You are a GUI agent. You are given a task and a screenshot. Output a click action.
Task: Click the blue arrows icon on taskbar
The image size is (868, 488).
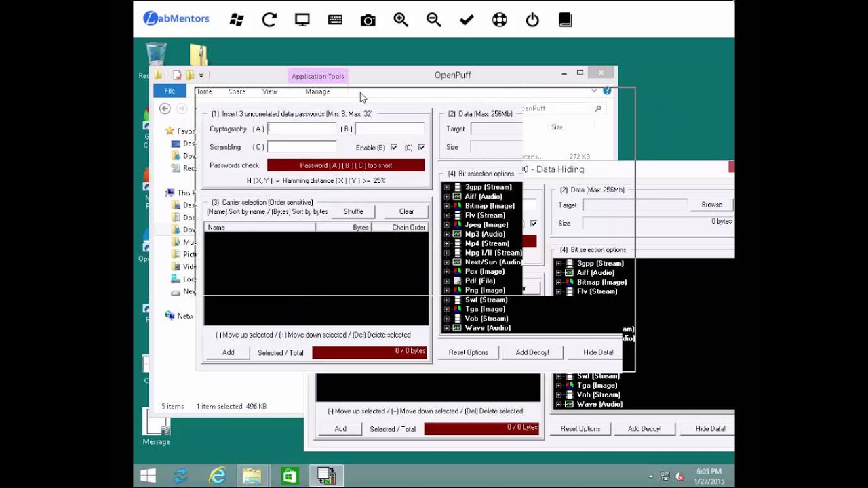pyautogui.click(x=180, y=476)
